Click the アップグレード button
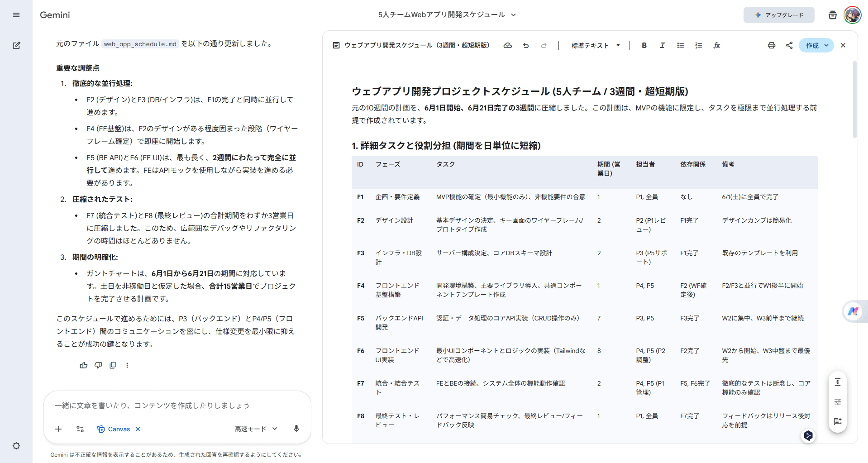The image size is (868, 463). 778,15
